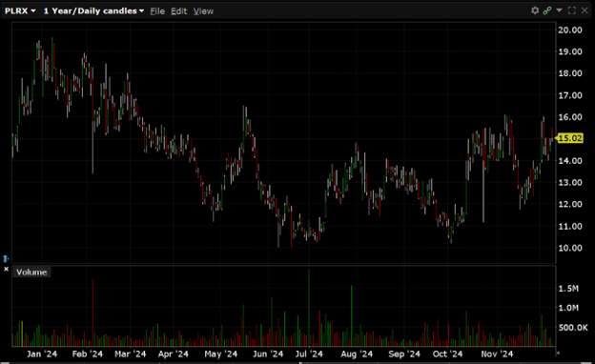Click the 20.00 price axis label
This screenshot has height=364, width=595.
(x=570, y=30)
